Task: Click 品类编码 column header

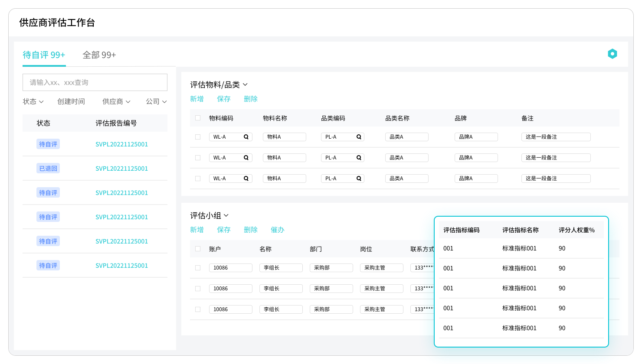Action: tap(333, 118)
